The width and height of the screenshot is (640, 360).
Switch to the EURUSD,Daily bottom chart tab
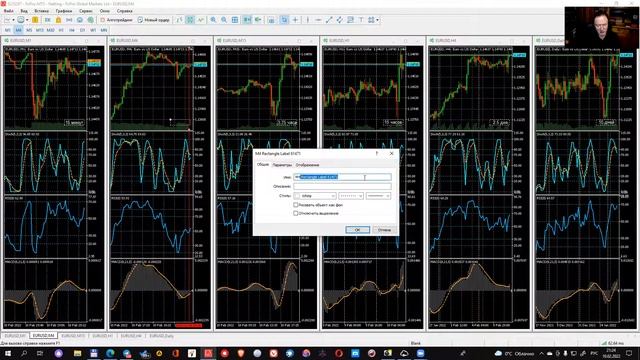[161, 336]
